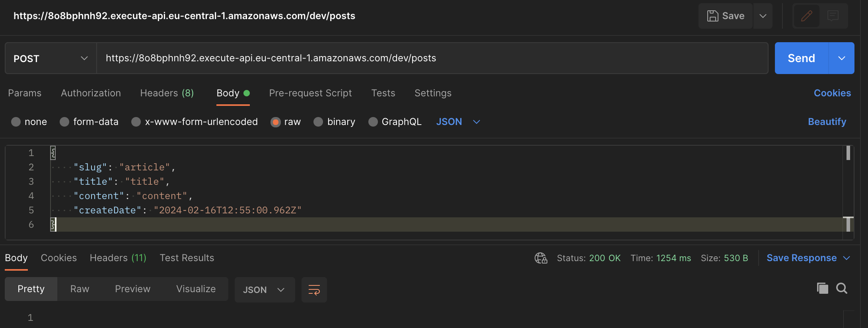Open the response Cookies tab
This screenshot has width=868, height=328.
pos(59,258)
